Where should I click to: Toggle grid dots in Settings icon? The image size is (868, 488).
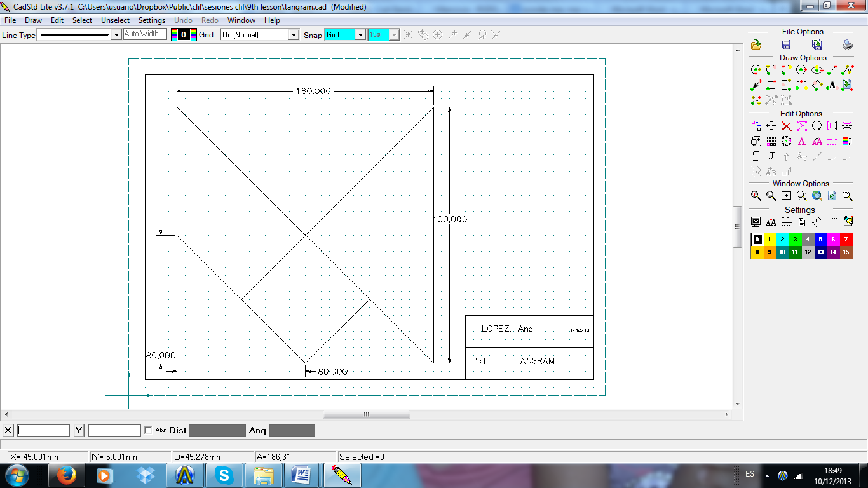click(x=832, y=222)
